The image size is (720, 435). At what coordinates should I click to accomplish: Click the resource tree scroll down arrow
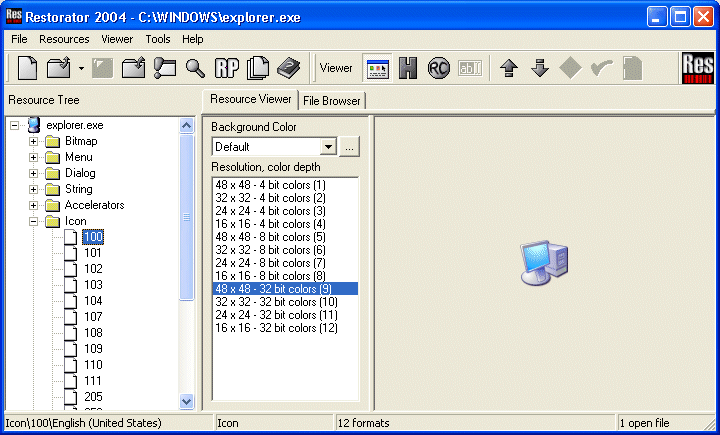point(186,401)
